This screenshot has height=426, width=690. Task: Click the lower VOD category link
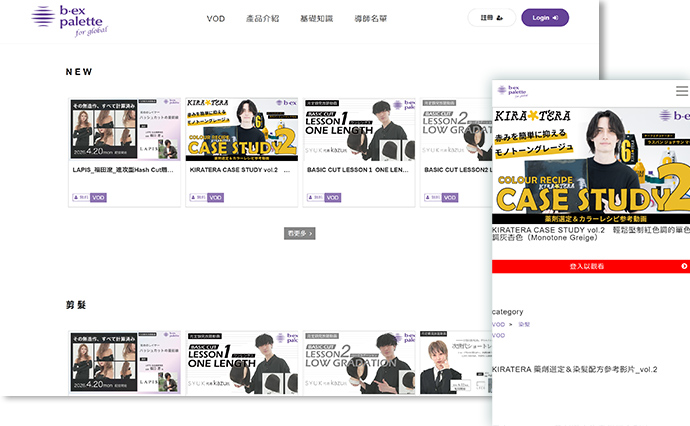(499, 335)
